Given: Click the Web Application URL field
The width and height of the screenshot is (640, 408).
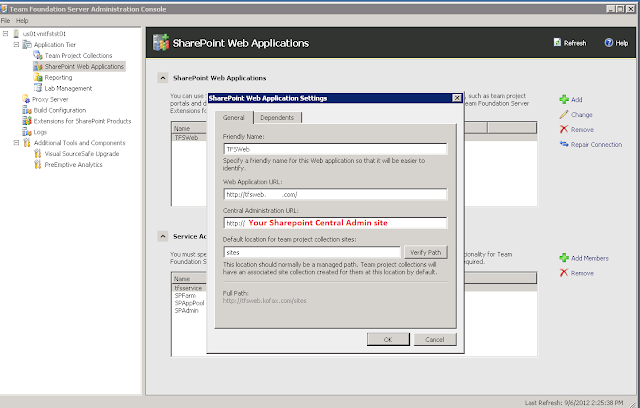Looking at the screenshot, I should pyautogui.click(x=335, y=194).
